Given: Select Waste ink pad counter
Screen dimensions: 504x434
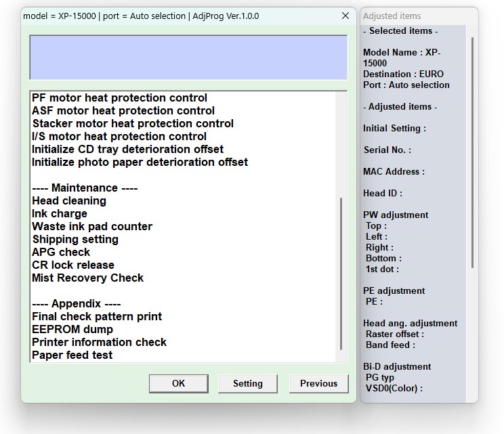Looking at the screenshot, I should pyautogui.click(x=92, y=226).
